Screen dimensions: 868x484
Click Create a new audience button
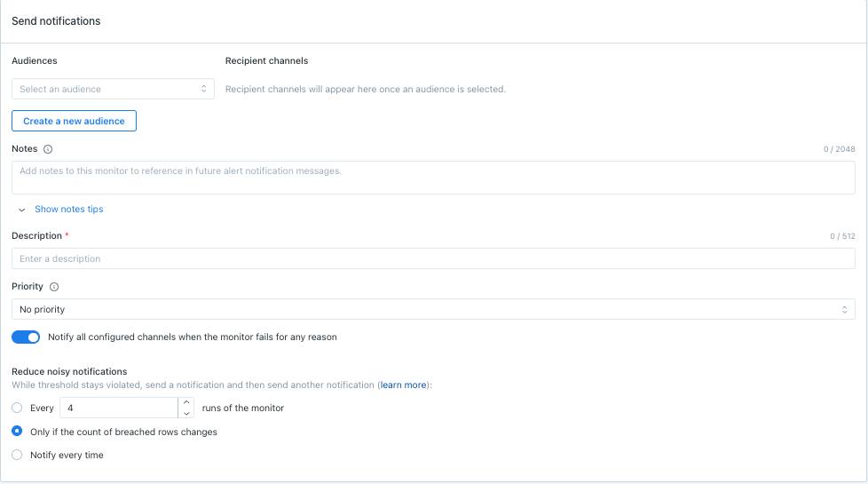pos(74,121)
